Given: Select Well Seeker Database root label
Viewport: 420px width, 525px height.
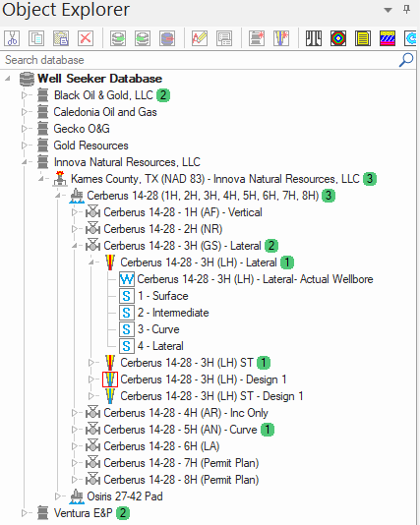Looking at the screenshot, I should [99, 79].
